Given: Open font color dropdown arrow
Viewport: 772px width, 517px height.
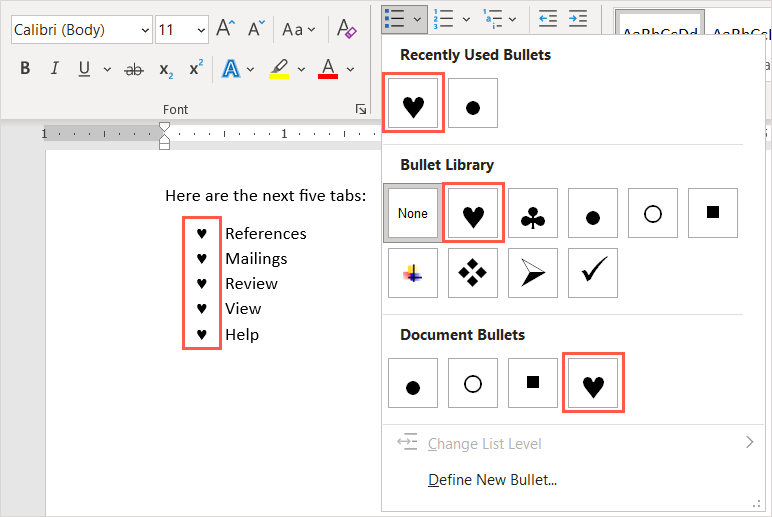Looking at the screenshot, I should pos(350,69).
